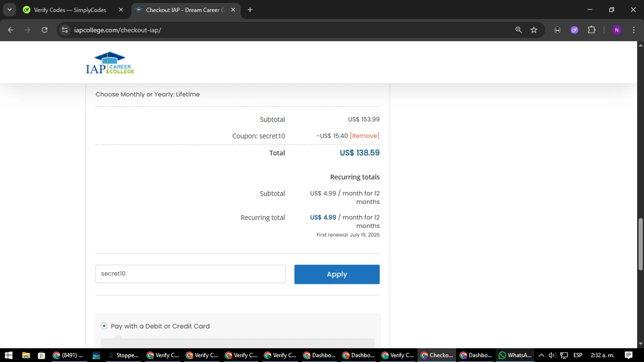Remove the secret10 coupon

click(365, 136)
